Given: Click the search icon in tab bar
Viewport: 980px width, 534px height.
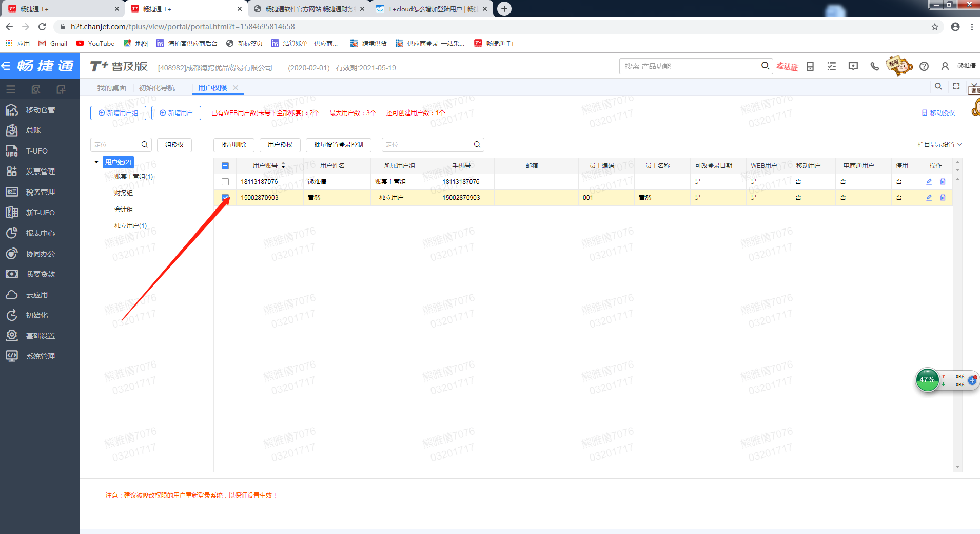Looking at the screenshot, I should pos(938,86).
